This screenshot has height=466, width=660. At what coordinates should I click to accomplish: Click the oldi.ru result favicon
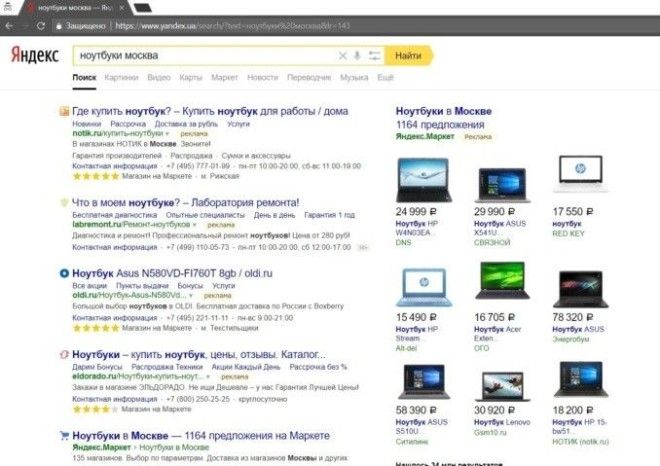click(x=64, y=273)
